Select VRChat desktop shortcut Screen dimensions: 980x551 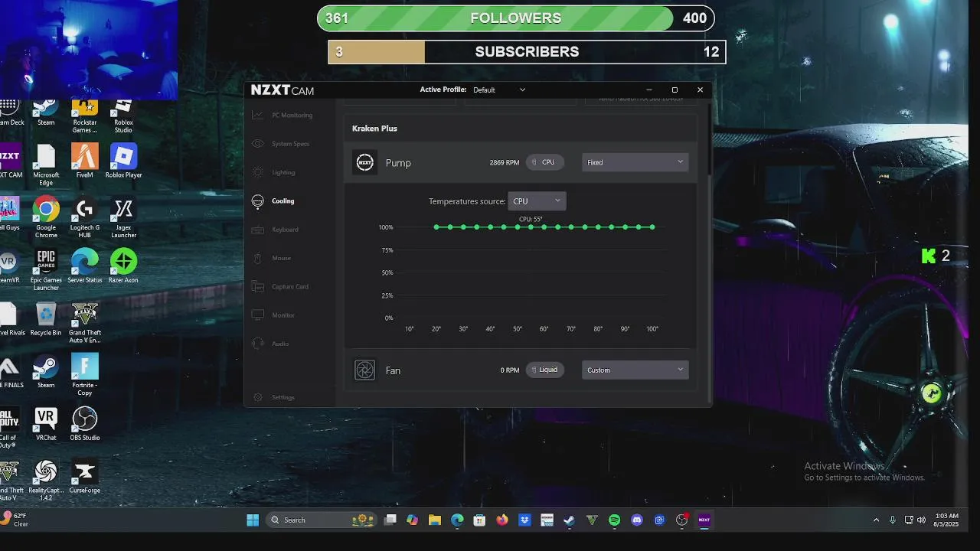[x=46, y=424]
